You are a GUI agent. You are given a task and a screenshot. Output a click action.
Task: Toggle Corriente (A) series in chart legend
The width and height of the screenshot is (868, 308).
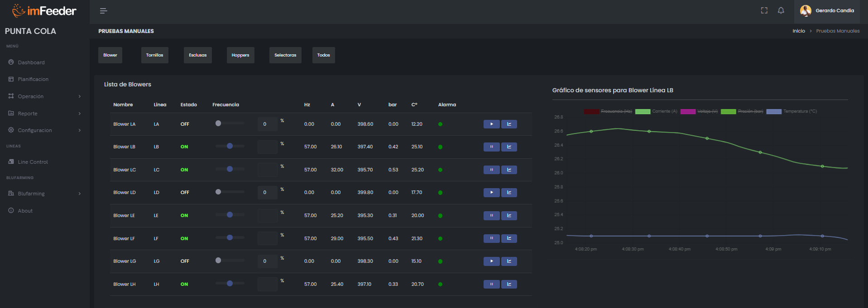tap(657, 111)
